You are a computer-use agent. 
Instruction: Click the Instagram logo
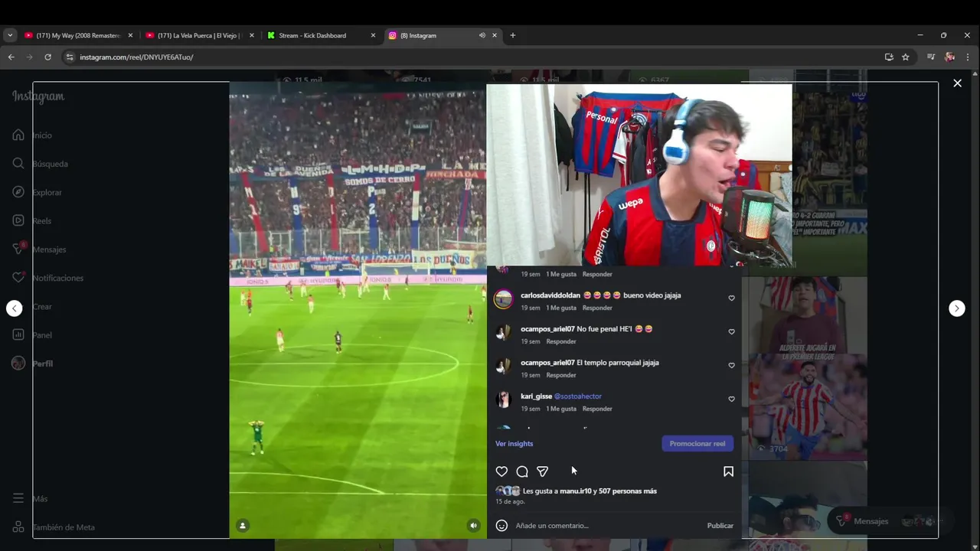point(38,97)
